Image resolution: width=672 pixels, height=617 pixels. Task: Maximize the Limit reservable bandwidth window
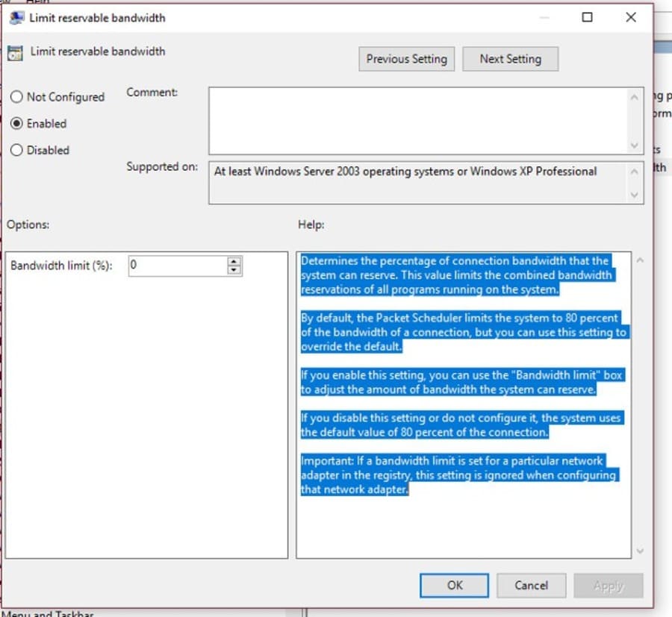(x=587, y=17)
